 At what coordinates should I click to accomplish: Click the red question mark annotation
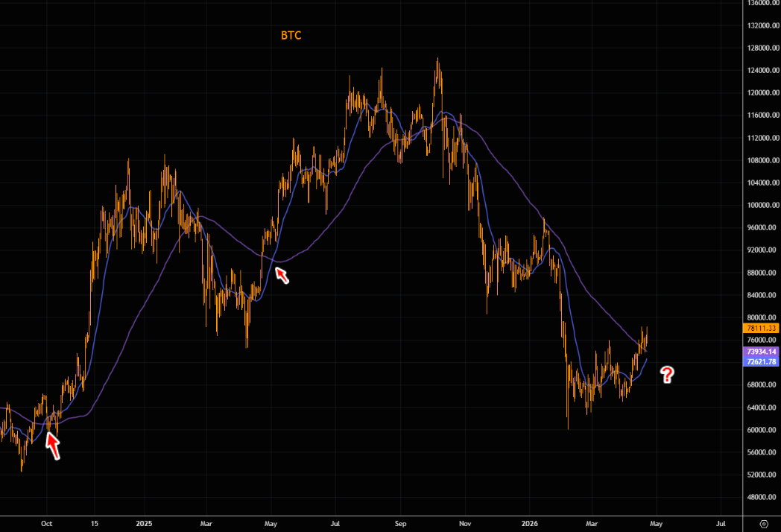click(667, 375)
